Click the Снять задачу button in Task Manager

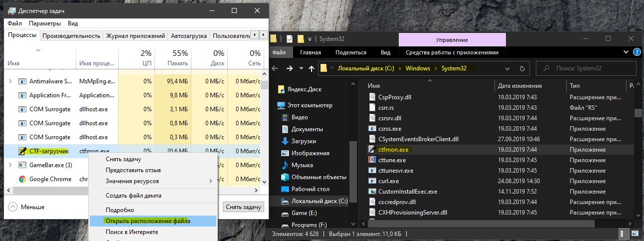244,207
